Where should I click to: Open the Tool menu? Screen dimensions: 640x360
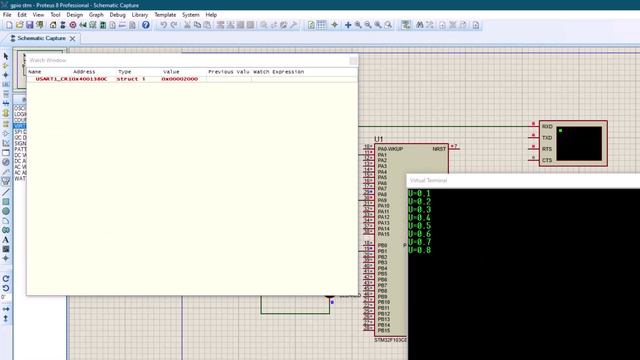[x=55, y=15]
